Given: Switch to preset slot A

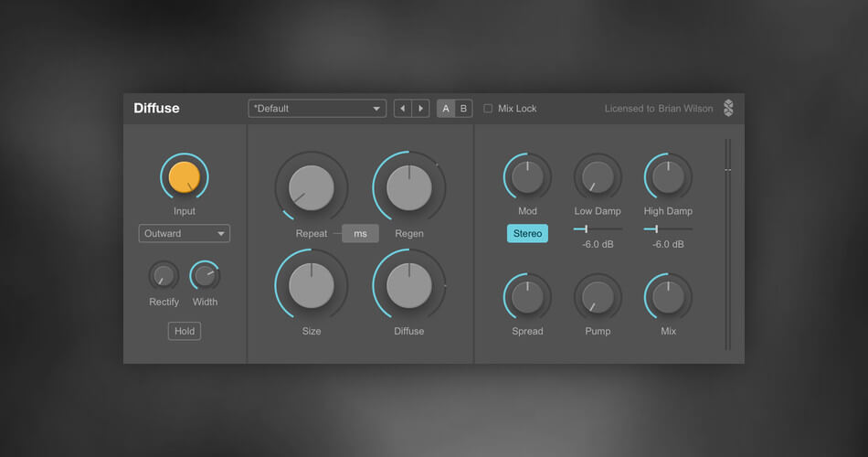Looking at the screenshot, I should click(x=446, y=109).
